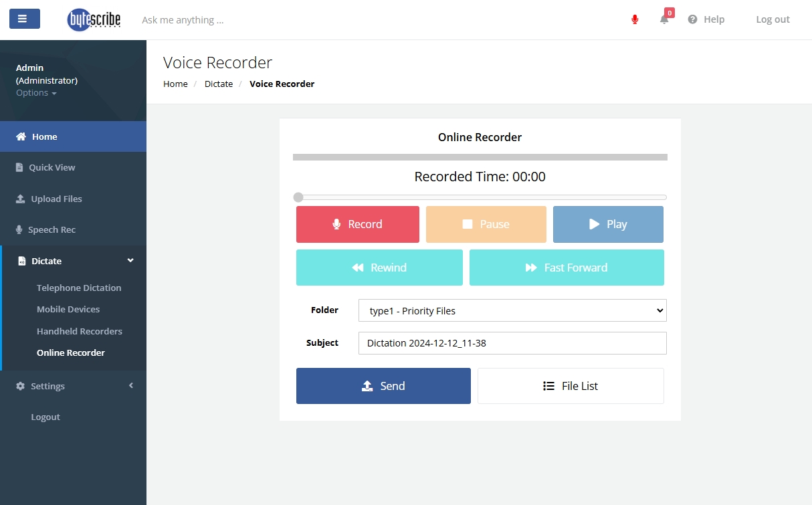The width and height of the screenshot is (812, 505).
Task: Open Speech Rec in sidebar
Action: [x=73, y=229]
